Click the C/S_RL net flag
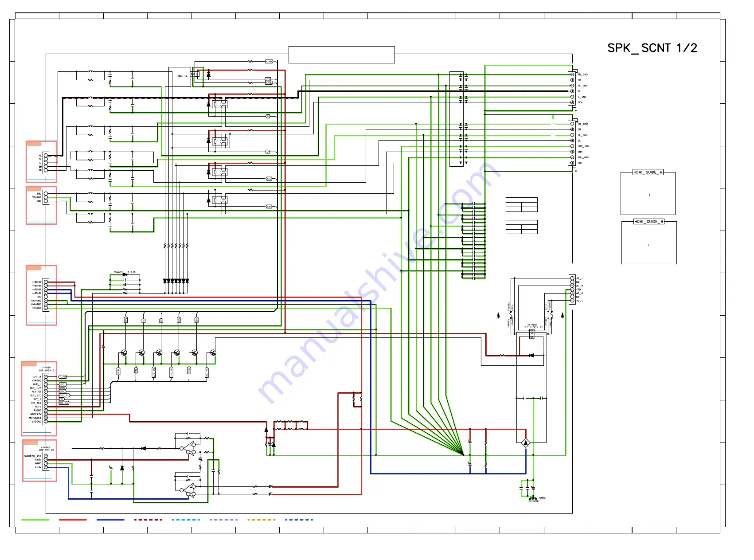The width and height of the screenshot is (754, 560). pos(64,396)
